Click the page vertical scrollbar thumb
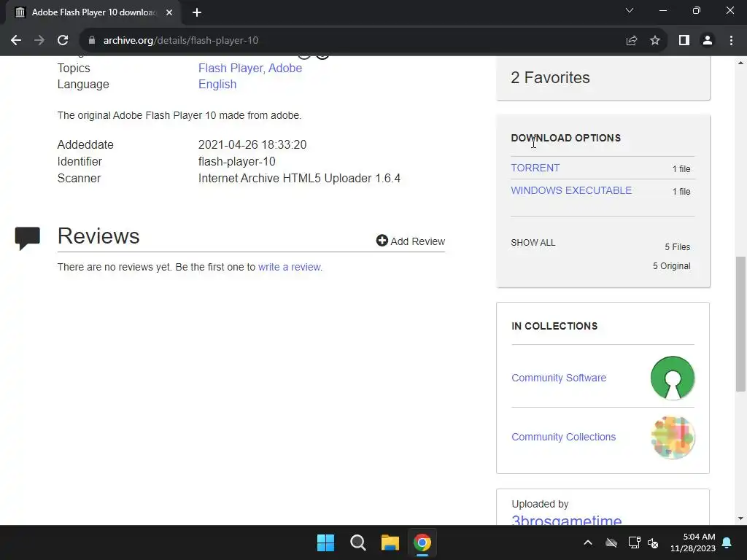747x560 pixels. tap(740, 324)
